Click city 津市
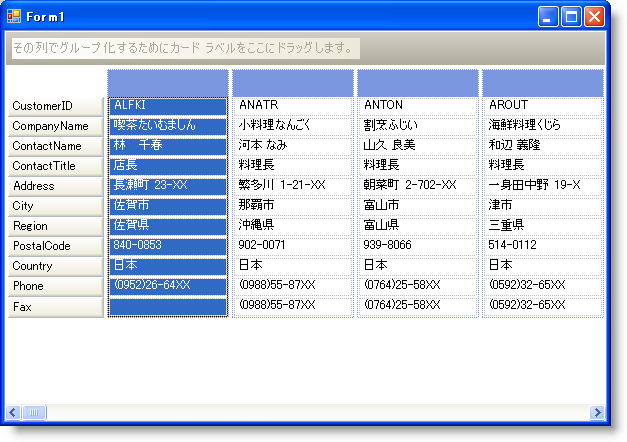Screen dimensions: 627x442 [x=543, y=206]
